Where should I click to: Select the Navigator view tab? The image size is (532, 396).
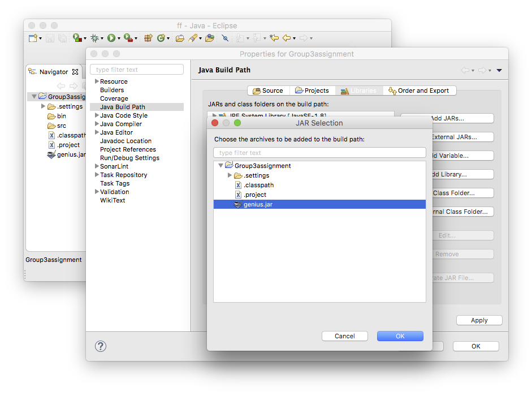click(54, 72)
